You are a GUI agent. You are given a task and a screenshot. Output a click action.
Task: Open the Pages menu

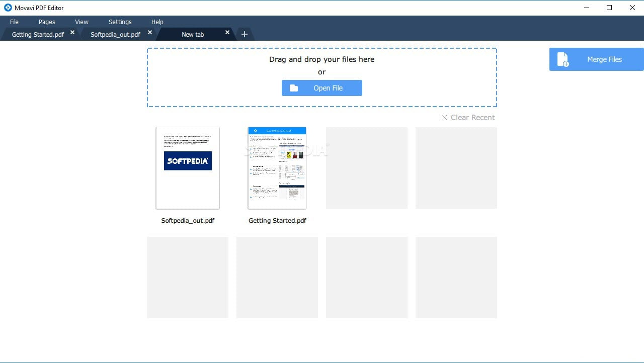pyautogui.click(x=47, y=22)
